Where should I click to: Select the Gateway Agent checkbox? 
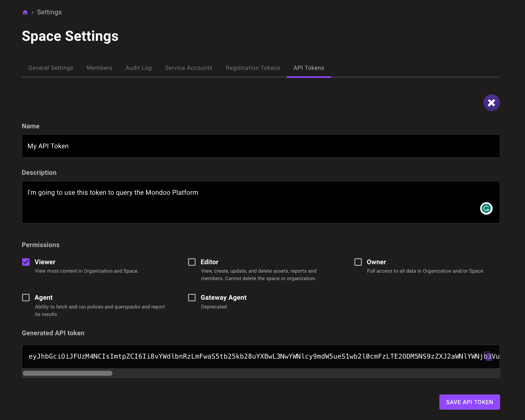192,298
